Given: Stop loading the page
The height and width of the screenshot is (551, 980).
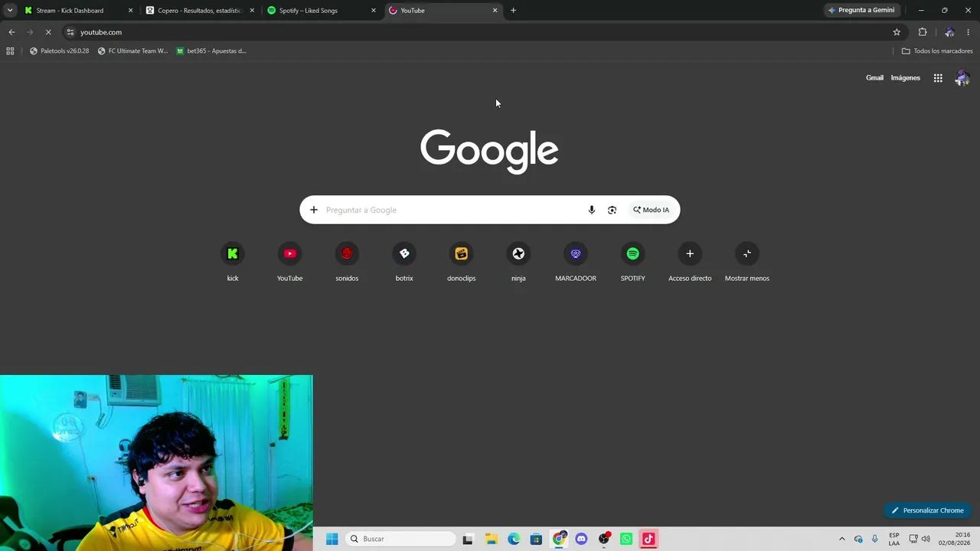Looking at the screenshot, I should (47, 32).
